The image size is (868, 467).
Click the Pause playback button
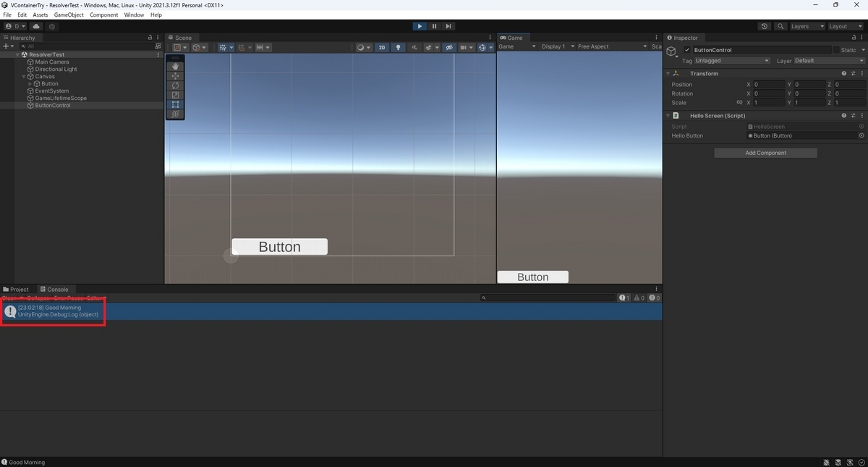(434, 26)
